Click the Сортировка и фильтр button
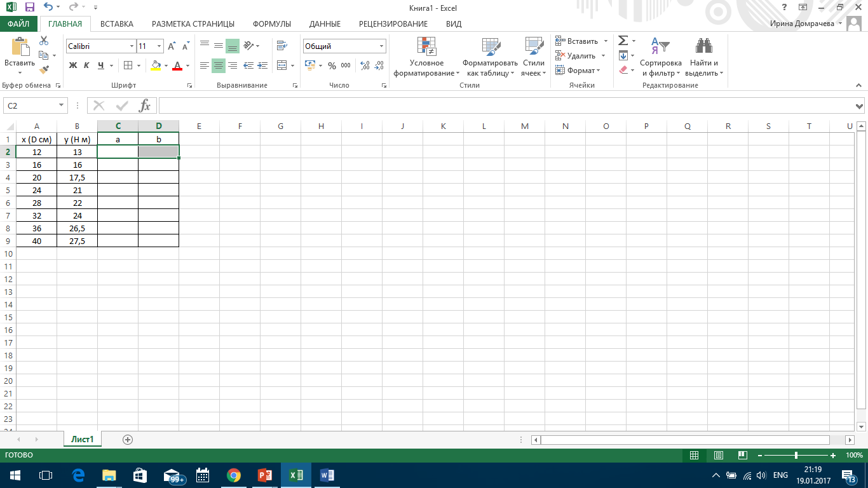 (661, 57)
